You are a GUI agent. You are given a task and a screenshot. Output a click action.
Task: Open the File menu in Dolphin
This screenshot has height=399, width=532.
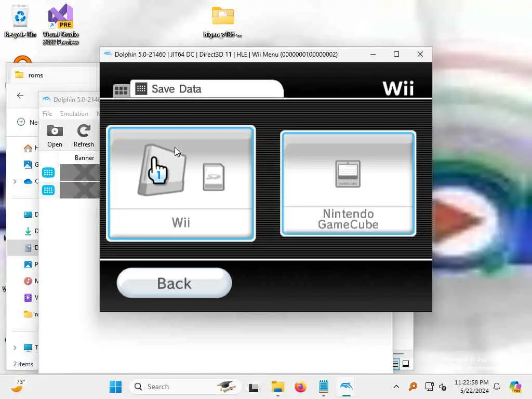coord(47,114)
